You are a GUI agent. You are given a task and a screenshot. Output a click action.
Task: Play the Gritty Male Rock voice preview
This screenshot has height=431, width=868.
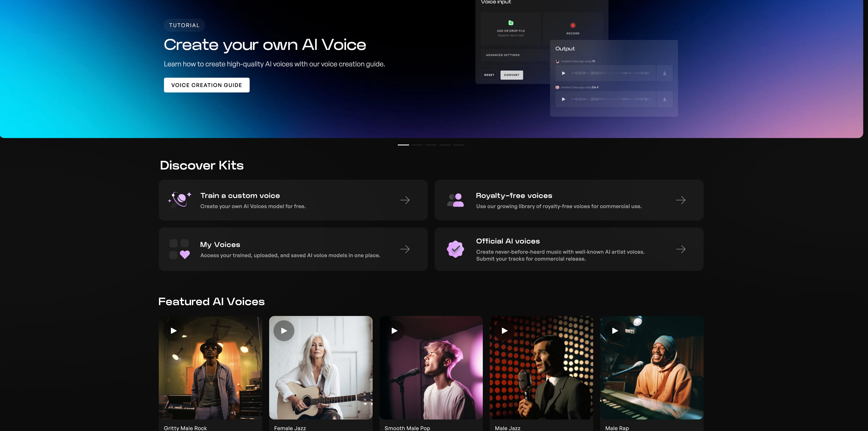[x=174, y=331]
